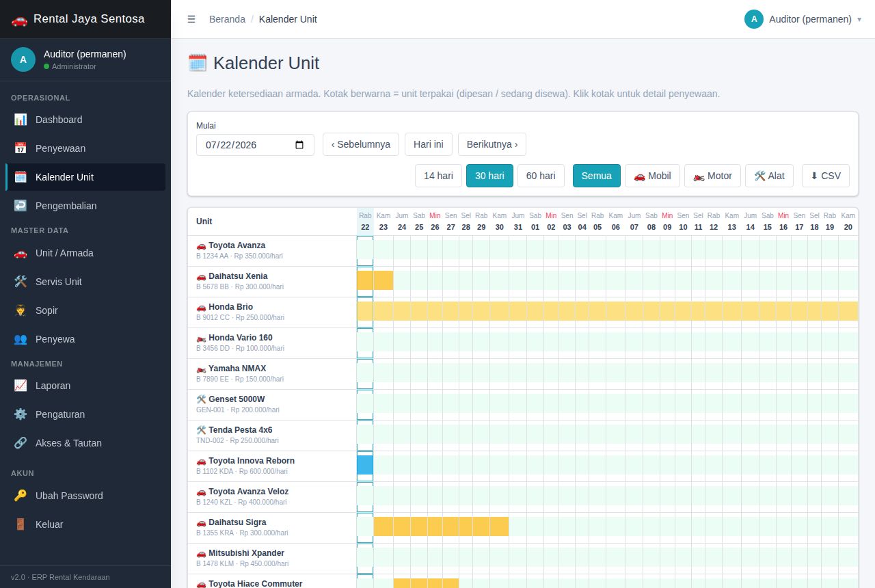Click the Toyota Avanza unit row

(523, 251)
